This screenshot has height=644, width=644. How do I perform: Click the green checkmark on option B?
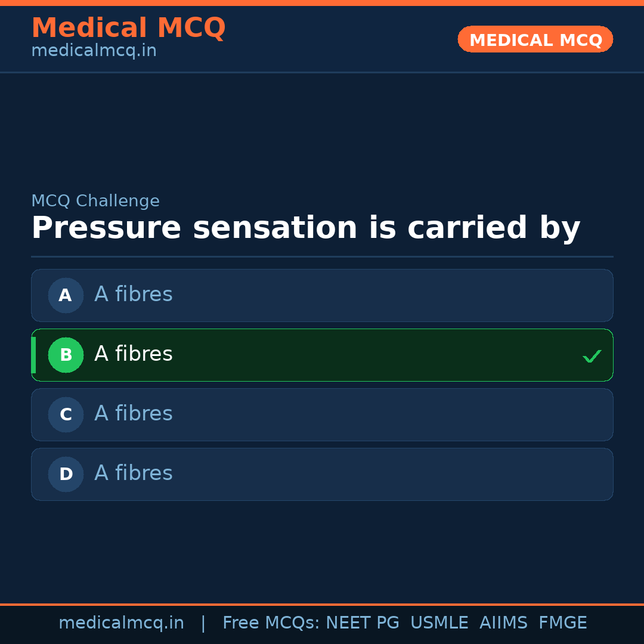click(x=592, y=357)
